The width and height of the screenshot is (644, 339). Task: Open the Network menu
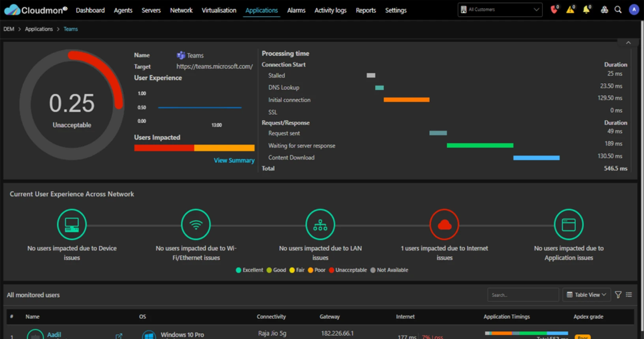181,10
